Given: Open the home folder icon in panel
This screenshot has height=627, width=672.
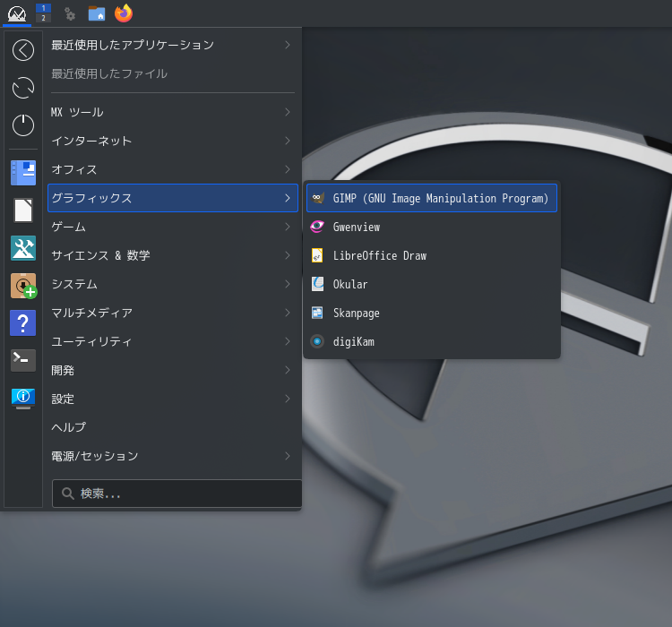Looking at the screenshot, I should (97, 13).
